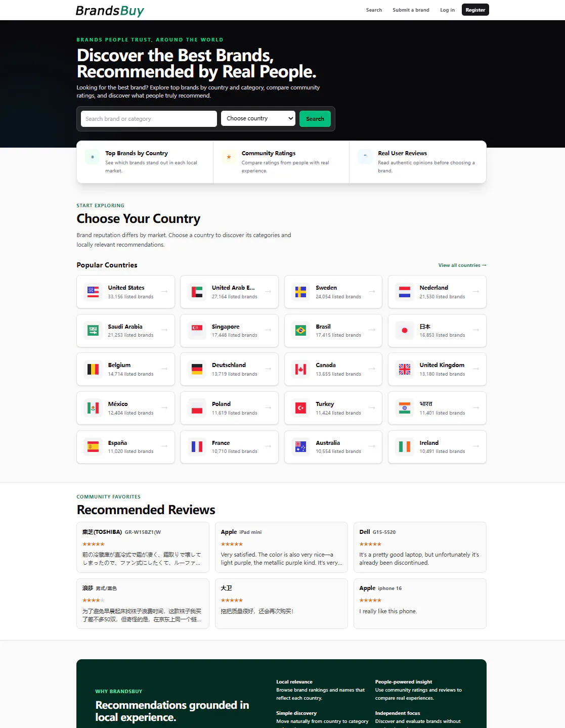565x728 pixels.
Task: Click the Recommended Reviews heading
Action: pyautogui.click(x=146, y=510)
